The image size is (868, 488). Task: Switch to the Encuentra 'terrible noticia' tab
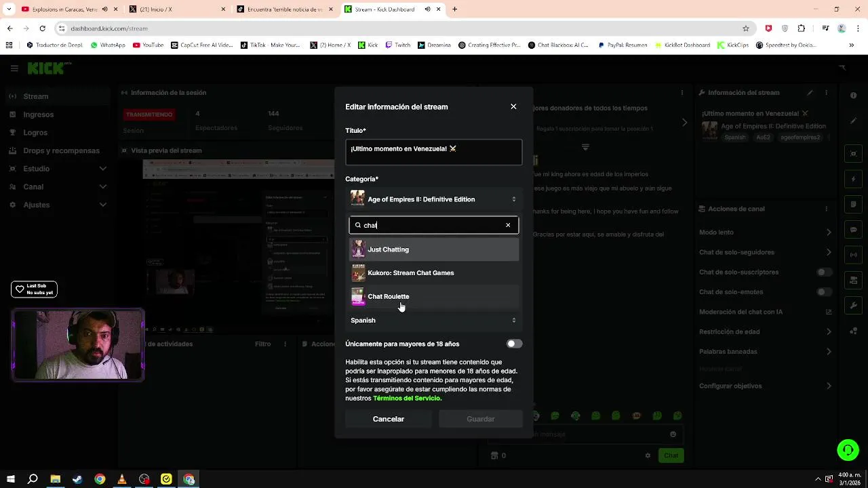pos(285,9)
